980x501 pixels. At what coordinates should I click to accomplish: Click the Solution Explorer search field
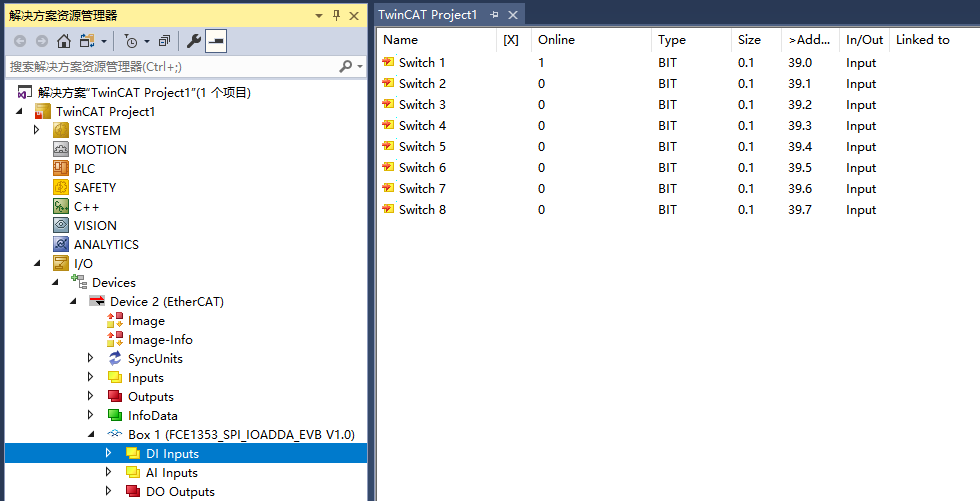click(x=172, y=66)
